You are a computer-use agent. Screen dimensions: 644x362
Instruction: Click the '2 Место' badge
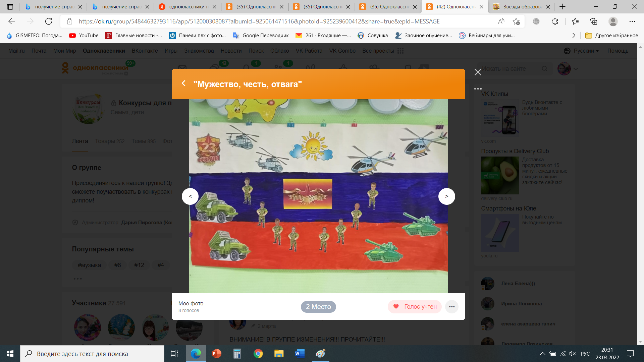[318, 307]
